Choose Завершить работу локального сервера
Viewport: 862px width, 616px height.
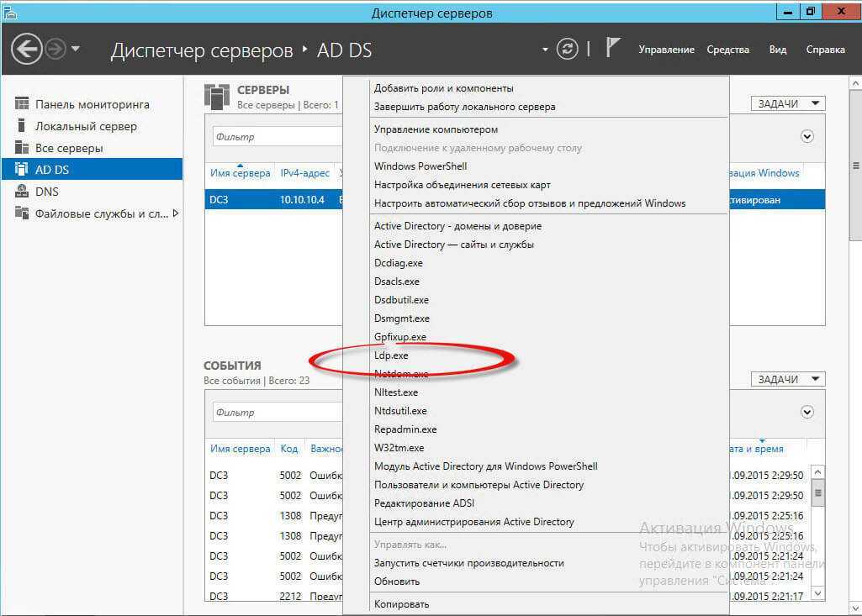tap(464, 107)
